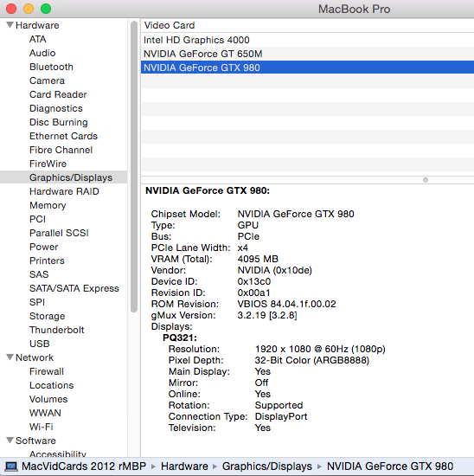
Task: Select FireWire in the sidebar
Action: point(48,164)
